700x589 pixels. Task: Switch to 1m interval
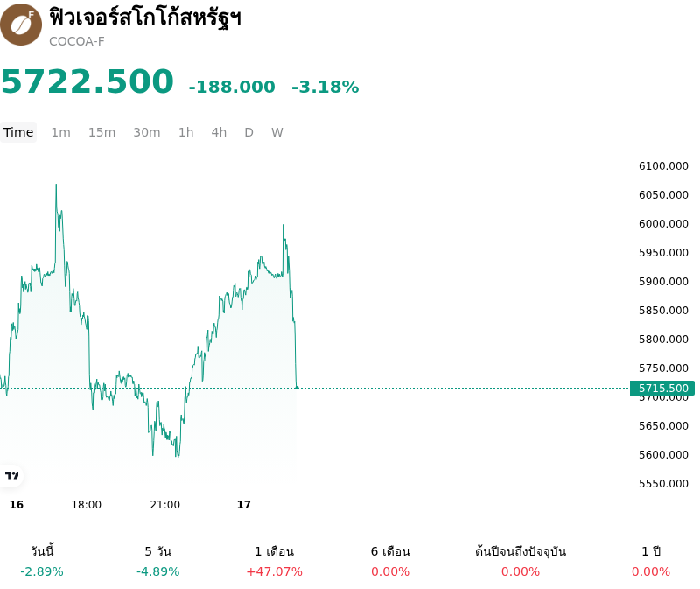point(60,132)
